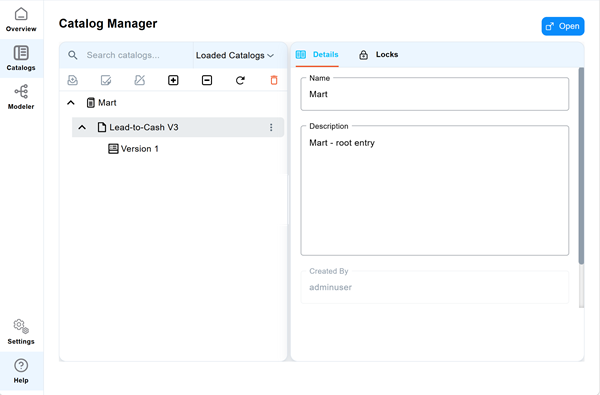Click the details panel vertical scrollbar
The image size is (600, 395).
(581, 166)
